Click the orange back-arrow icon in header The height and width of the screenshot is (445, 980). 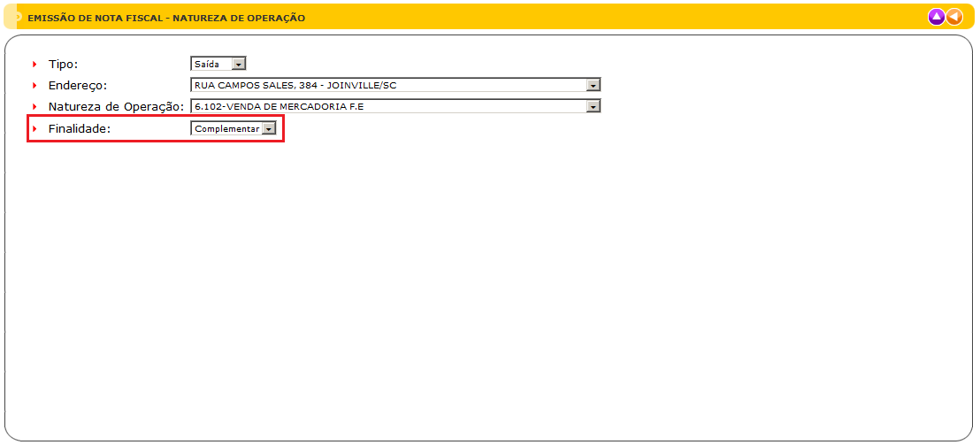(954, 17)
